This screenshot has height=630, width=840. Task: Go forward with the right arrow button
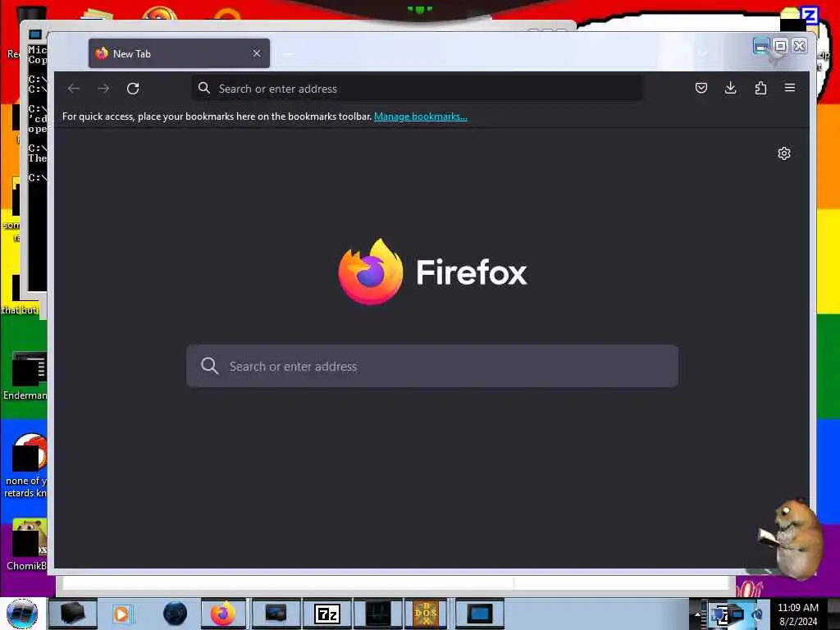pyautogui.click(x=103, y=89)
